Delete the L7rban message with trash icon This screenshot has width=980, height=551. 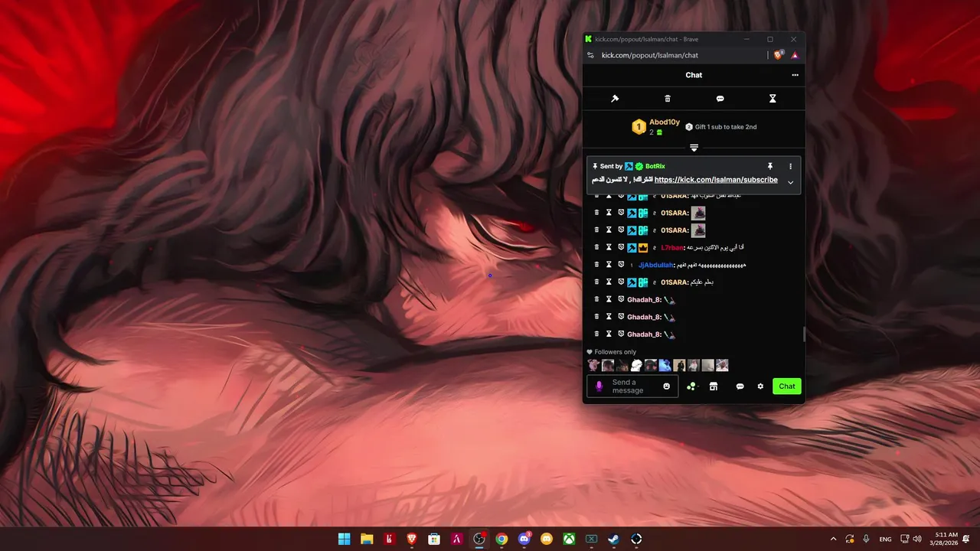[596, 247]
